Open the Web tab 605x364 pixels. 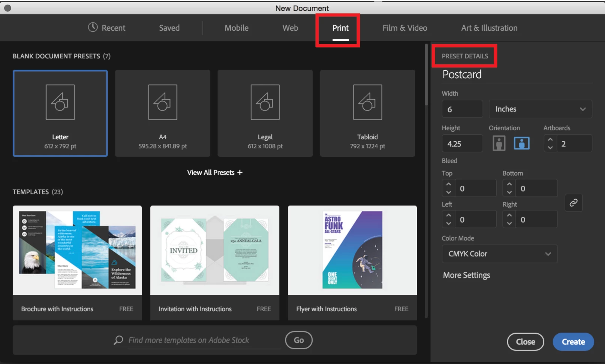pyautogui.click(x=290, y=28)
